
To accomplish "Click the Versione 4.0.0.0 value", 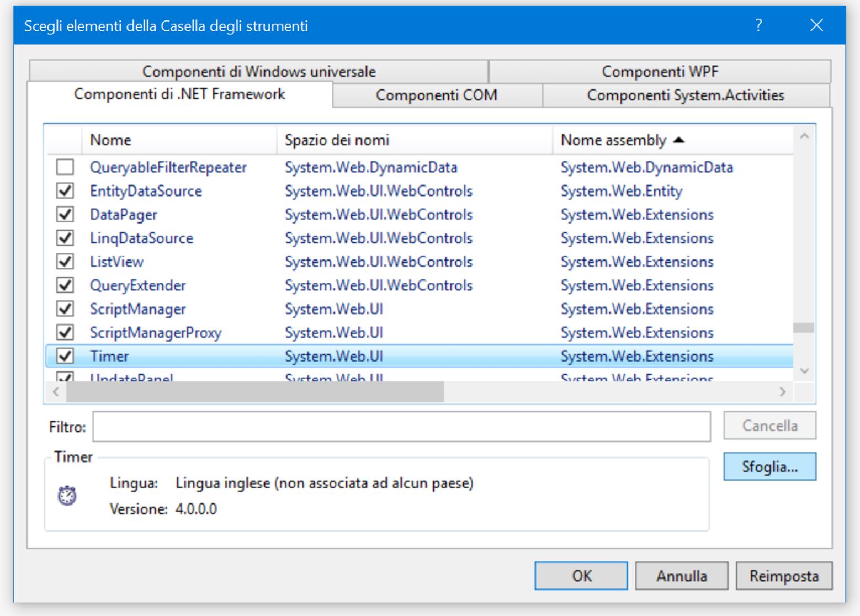I will pos(196,509).
